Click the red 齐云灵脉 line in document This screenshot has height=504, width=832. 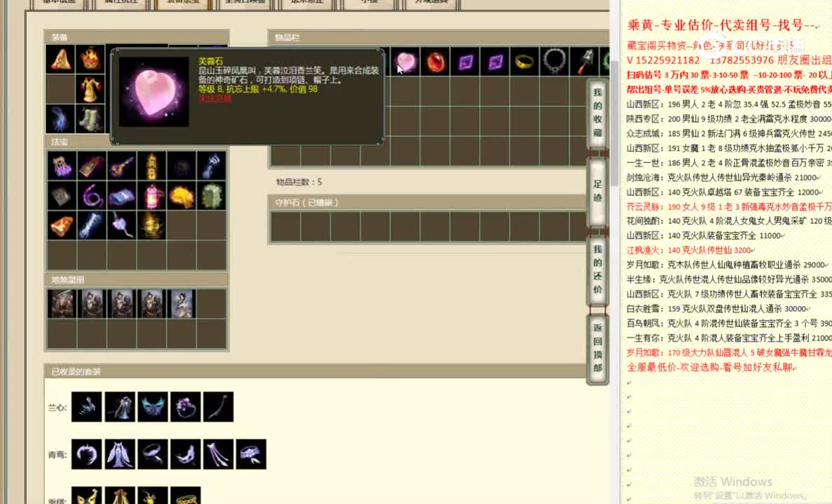[728, 206]
